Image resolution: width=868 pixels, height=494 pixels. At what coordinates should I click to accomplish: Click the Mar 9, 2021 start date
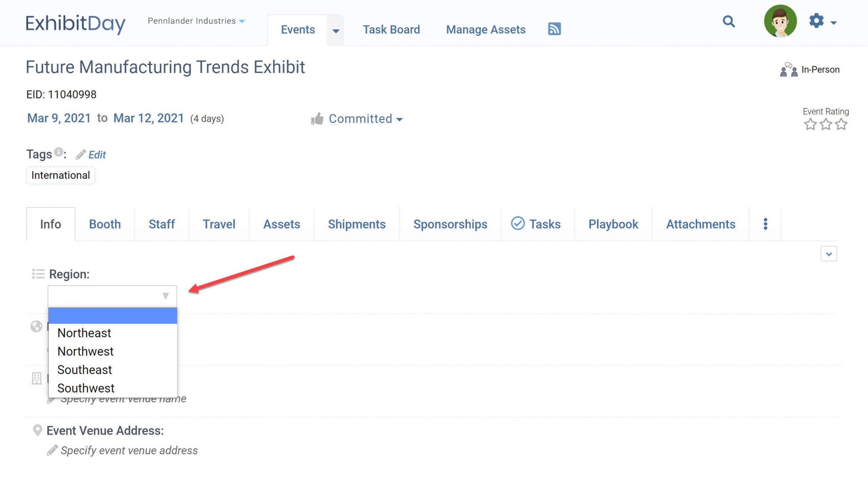point(58,118)
